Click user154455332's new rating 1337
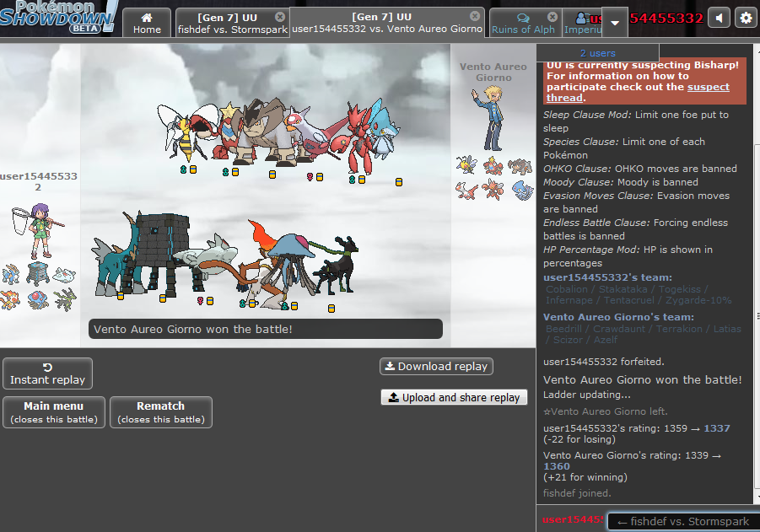 (x=716, y=428)
